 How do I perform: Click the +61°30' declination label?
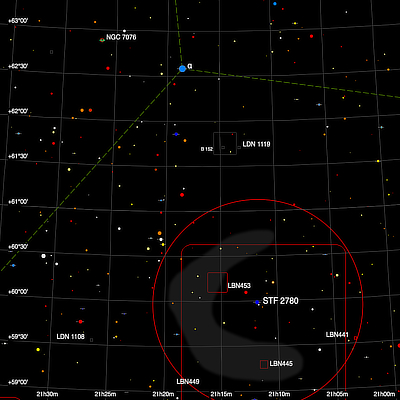(18, 156)
